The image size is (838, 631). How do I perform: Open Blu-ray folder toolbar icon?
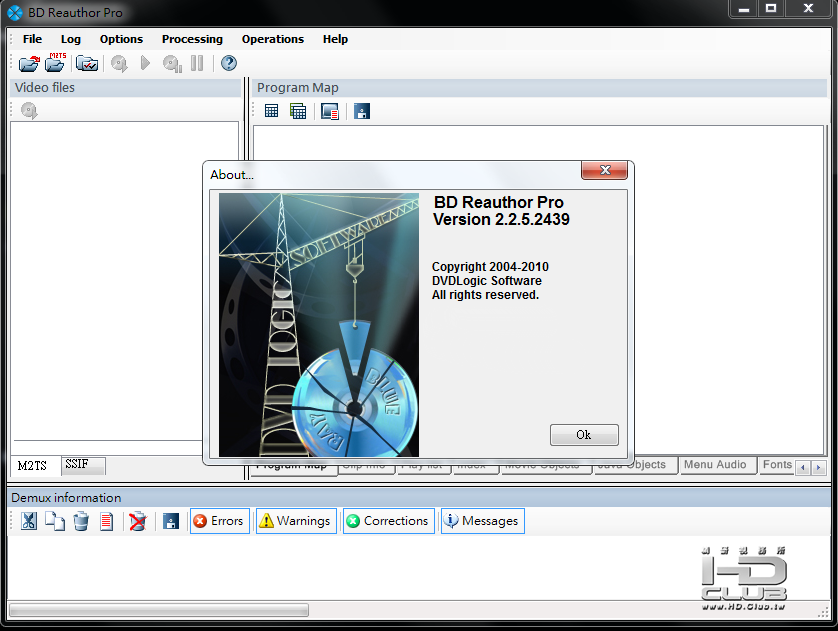click(x=29, y=64)
